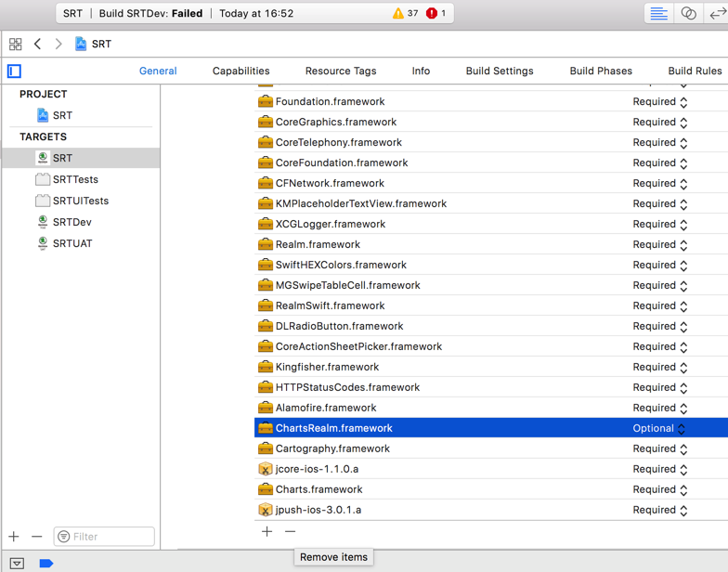Click the SRT breadcrumb label

click(x=101, y=45)
